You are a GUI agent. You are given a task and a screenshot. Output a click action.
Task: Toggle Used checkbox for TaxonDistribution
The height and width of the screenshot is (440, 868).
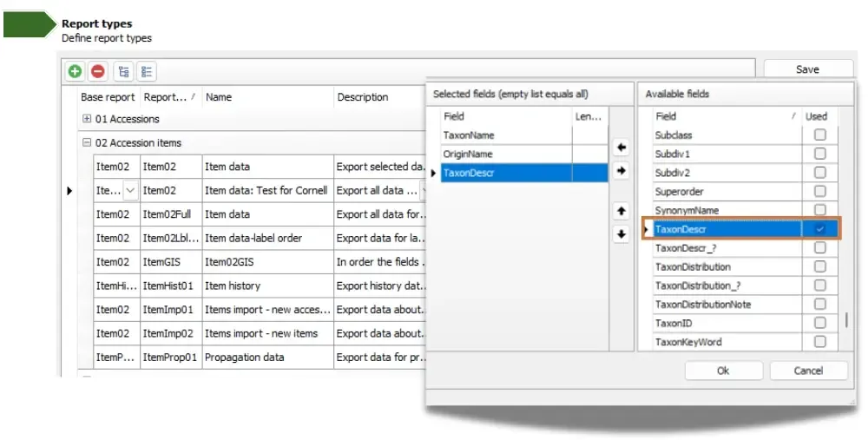click(820, 266)
